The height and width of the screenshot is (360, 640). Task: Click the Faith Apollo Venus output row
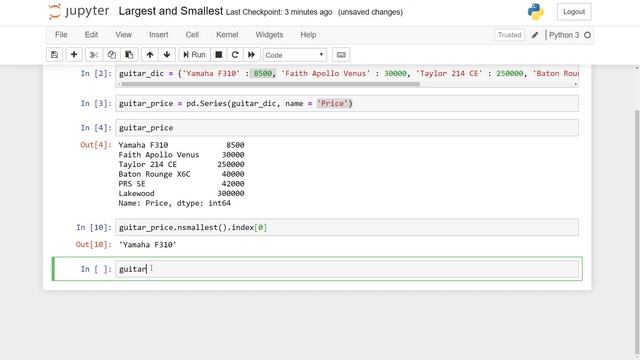coord(181,155)
